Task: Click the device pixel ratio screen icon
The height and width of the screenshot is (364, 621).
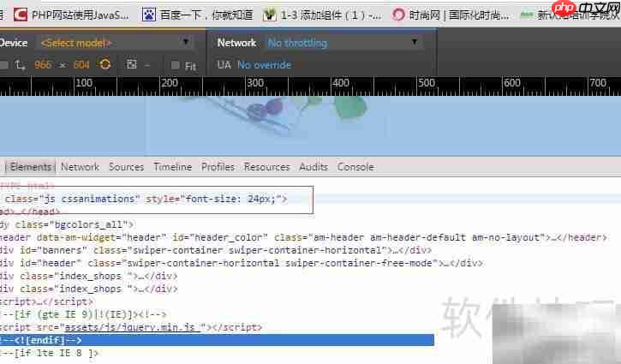Action: click(x=132, y=64)
